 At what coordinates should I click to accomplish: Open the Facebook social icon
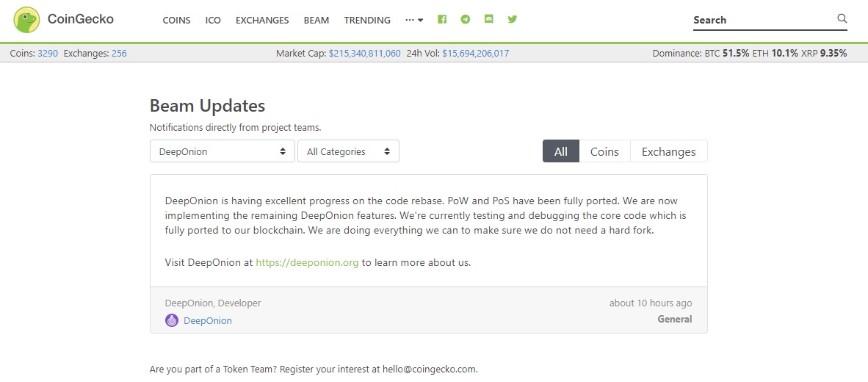(x=442, y=19)
